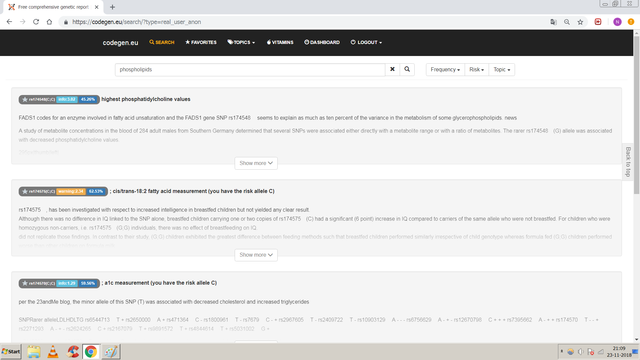This screenshot has height=360, width=640.
Task: Clear the search field with the X button
Action: [x=392, y=69]
